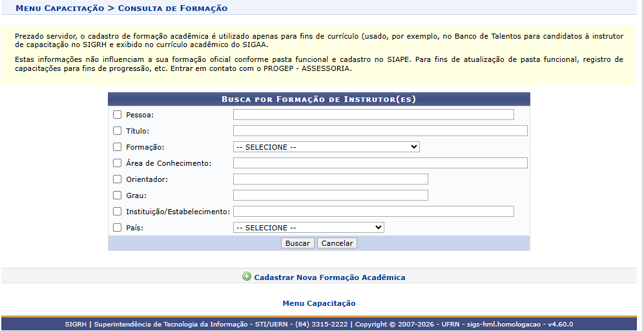Toggle the Formação filter checkbox
The width and height of the screenshot is (644, 331).
pyautogui.click(x=118, y=147)
